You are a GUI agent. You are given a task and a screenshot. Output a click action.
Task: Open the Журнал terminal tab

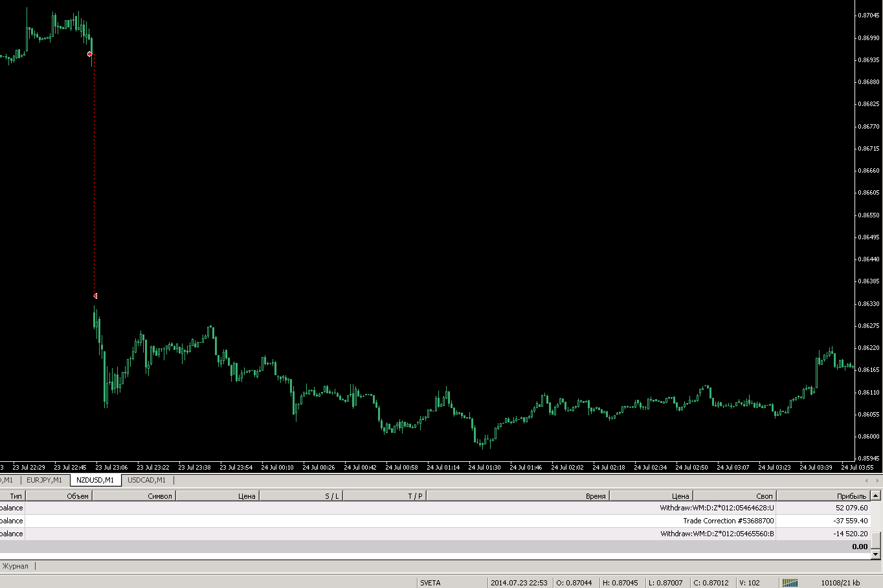16,566
